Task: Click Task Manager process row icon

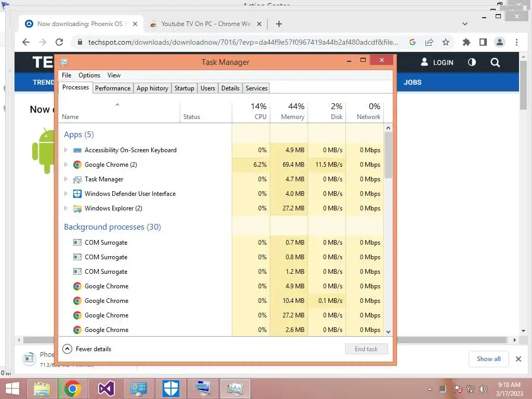Action: [x=77, y=179]
